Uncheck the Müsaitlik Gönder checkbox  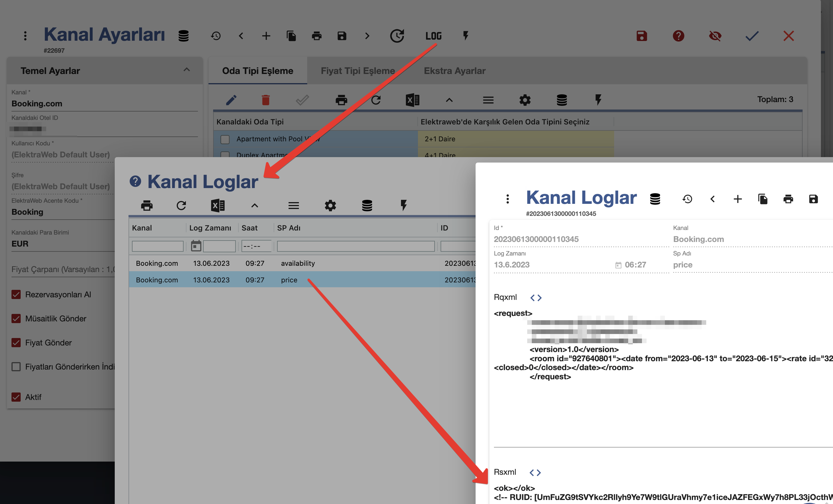(16, 319)
